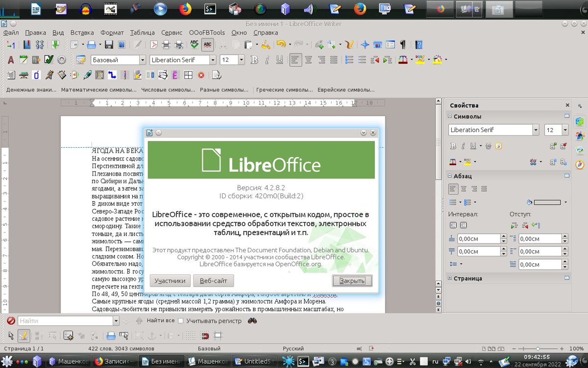588x368 pixels.
Task: Undo last action with yellow arrow
Action: [x=280, y=45]
